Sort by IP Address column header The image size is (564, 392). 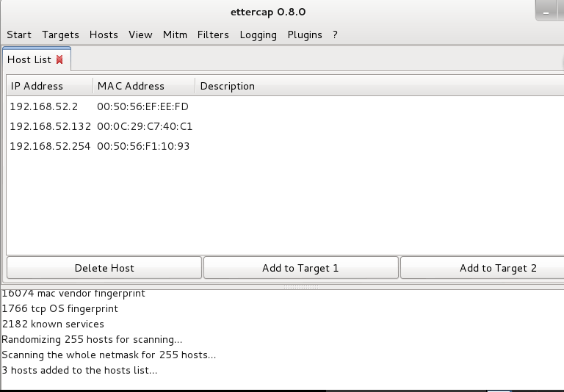tap(50, 86)
